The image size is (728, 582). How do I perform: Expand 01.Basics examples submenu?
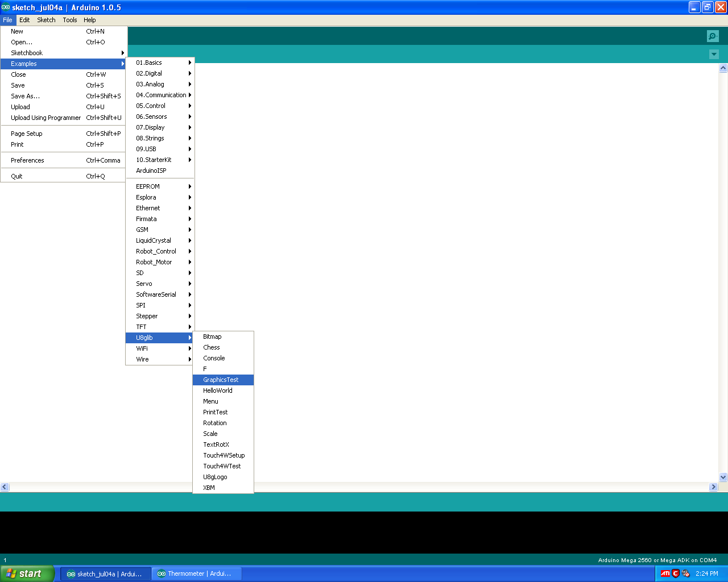[160, 63]
